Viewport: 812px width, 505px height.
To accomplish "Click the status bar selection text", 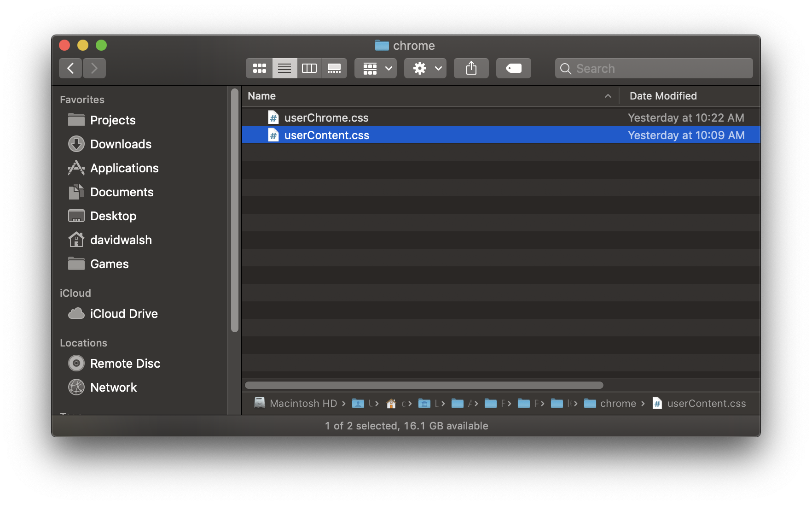I will [x=406, y=426].
